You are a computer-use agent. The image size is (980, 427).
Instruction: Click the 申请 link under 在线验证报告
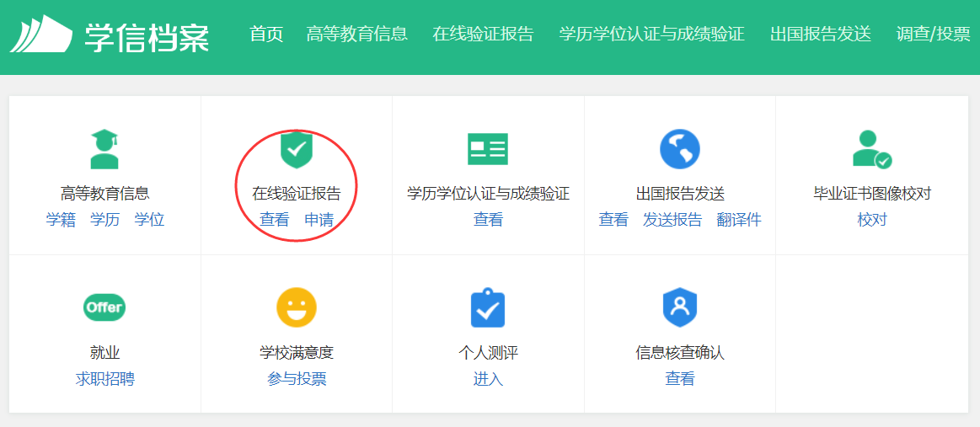(319, 220)
